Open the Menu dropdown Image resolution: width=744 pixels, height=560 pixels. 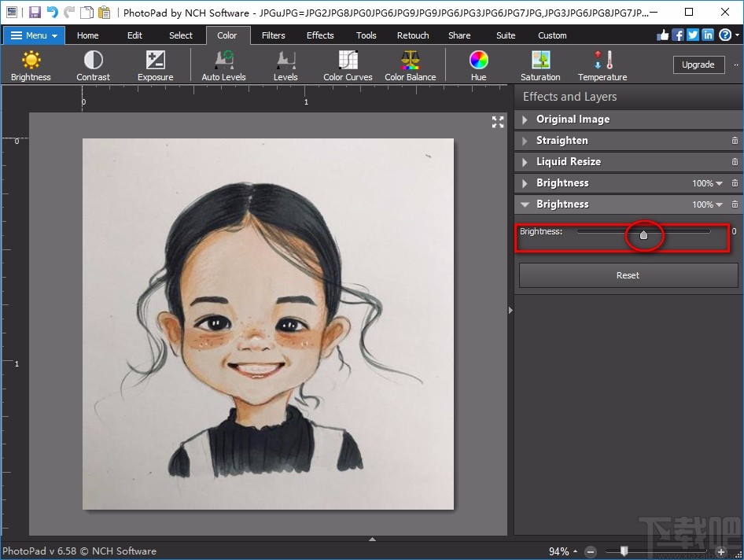33,35
